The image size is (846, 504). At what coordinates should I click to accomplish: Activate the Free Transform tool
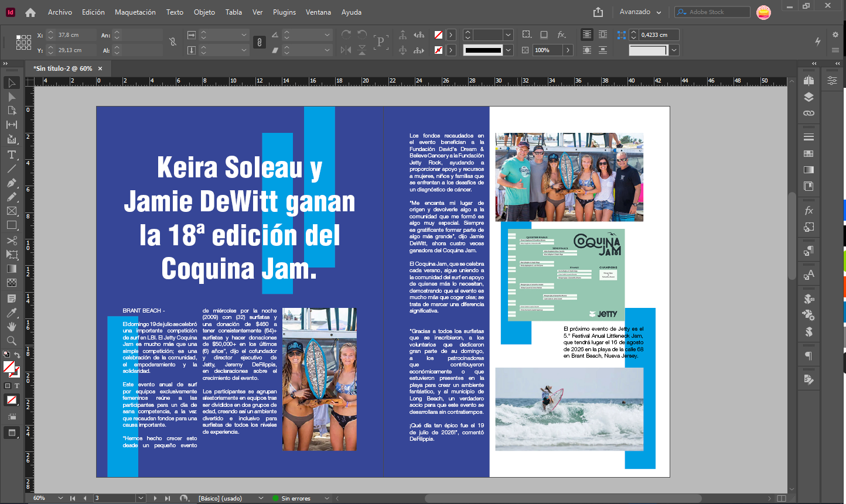click(x=11, y=255)
